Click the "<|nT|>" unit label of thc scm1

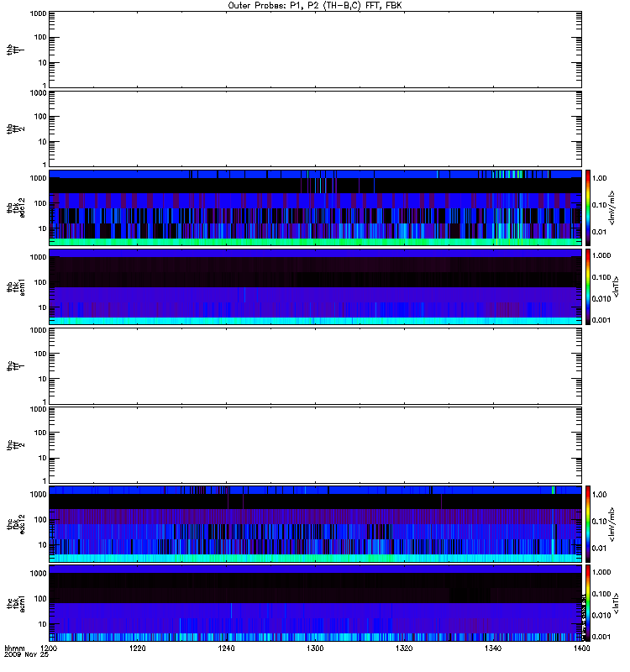coord(617,603)
